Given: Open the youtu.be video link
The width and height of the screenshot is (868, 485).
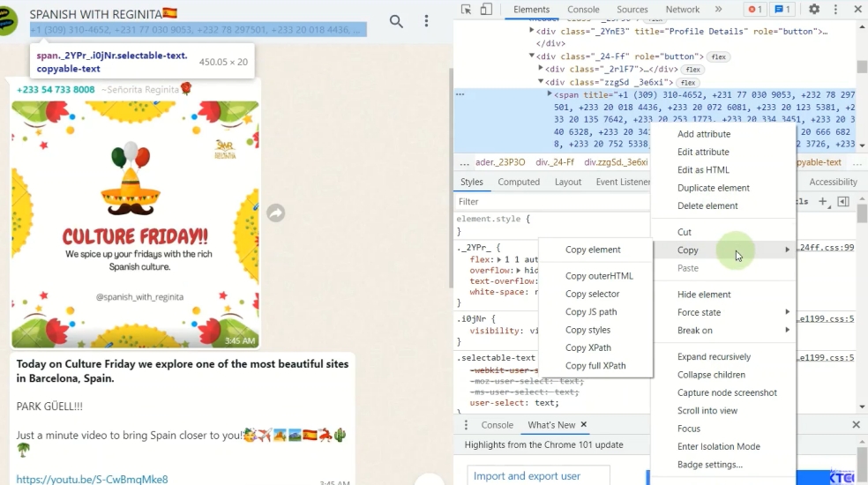Looking at the screenshot, I should pyautogui.click(x=92, y=479).
